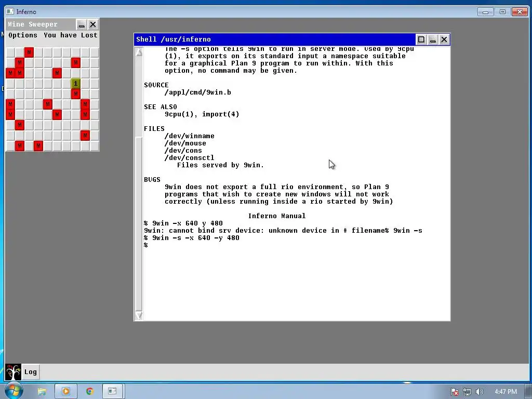Open the media player taskbar icon
This screenshot has height=399, width=532.
point(66,392)
